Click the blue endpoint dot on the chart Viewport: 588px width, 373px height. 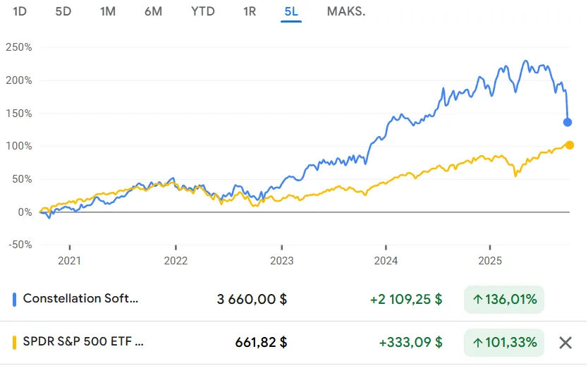pos(568,122)
